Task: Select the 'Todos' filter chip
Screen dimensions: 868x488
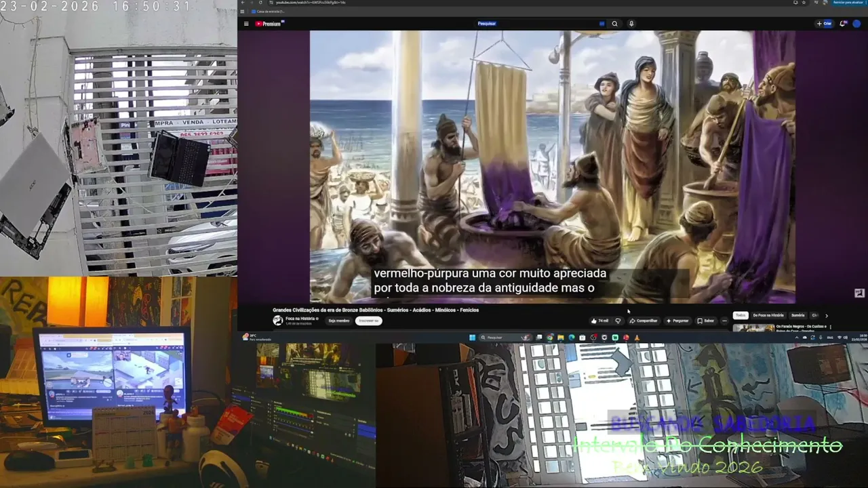Action: pos(741,315)
